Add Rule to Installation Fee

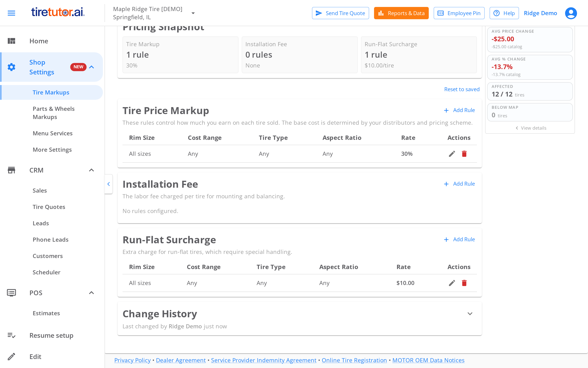pos(459,184)
